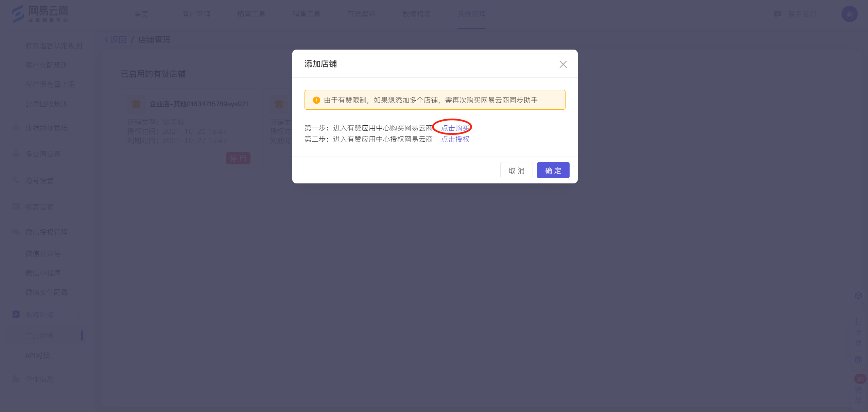
Task: Click the 报表设置 sidebar label
Action: (x=39, y=207)
